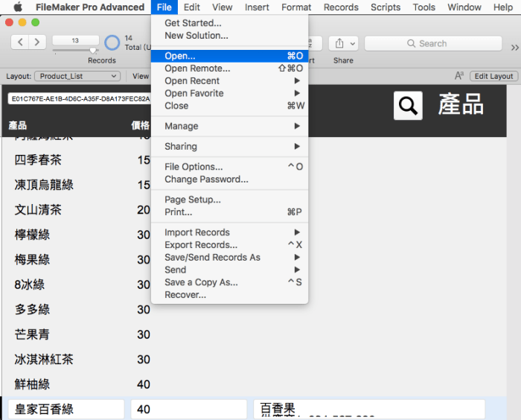Click the formatting bar Aa icon

point(459,76)
